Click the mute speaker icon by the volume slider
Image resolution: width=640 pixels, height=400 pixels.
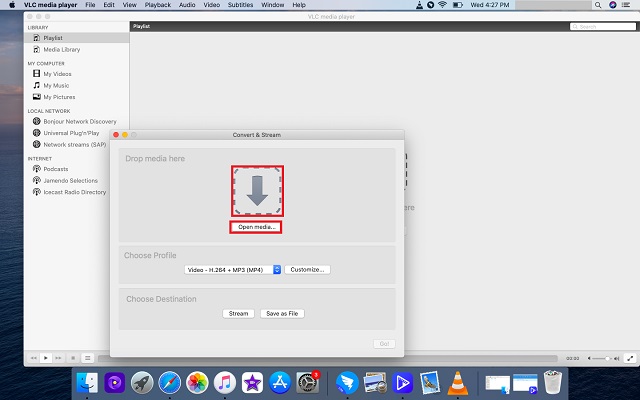[589, 358]
